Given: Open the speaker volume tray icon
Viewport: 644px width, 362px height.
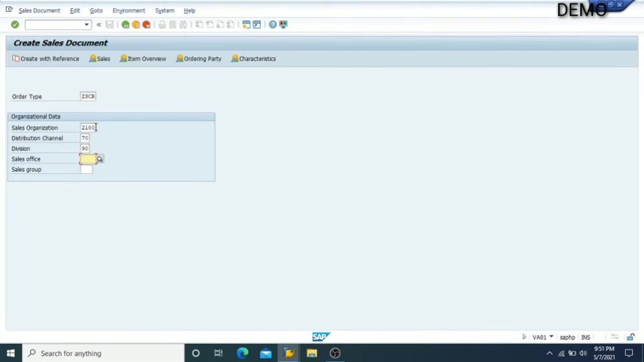Looking at the screenshot, I should click(583, 353).
